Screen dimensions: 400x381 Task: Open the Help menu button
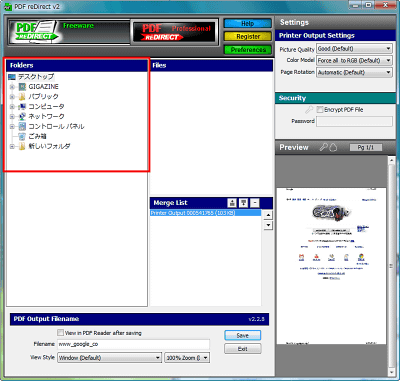(x=248, y=24)
